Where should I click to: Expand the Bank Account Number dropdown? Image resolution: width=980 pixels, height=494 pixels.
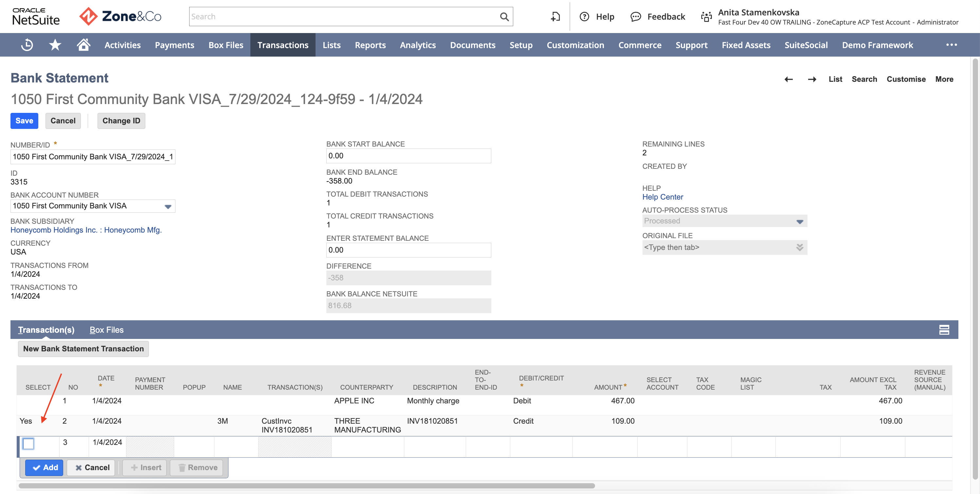(x=168, y=206)
